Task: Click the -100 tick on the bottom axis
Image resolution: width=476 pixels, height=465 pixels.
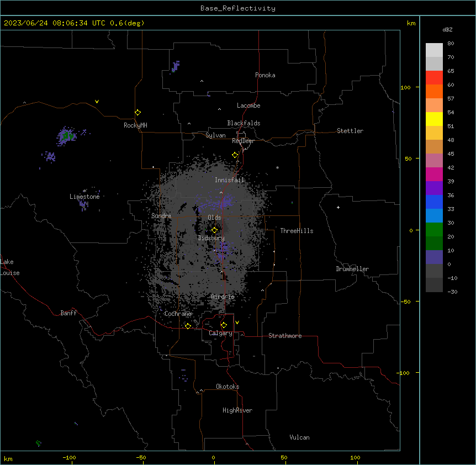Action: coord(69,457)
